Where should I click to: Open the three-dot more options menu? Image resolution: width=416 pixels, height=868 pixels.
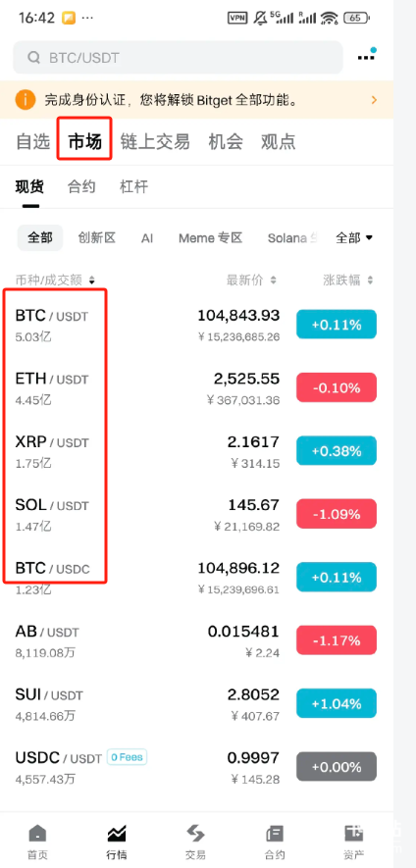point(366,57)
